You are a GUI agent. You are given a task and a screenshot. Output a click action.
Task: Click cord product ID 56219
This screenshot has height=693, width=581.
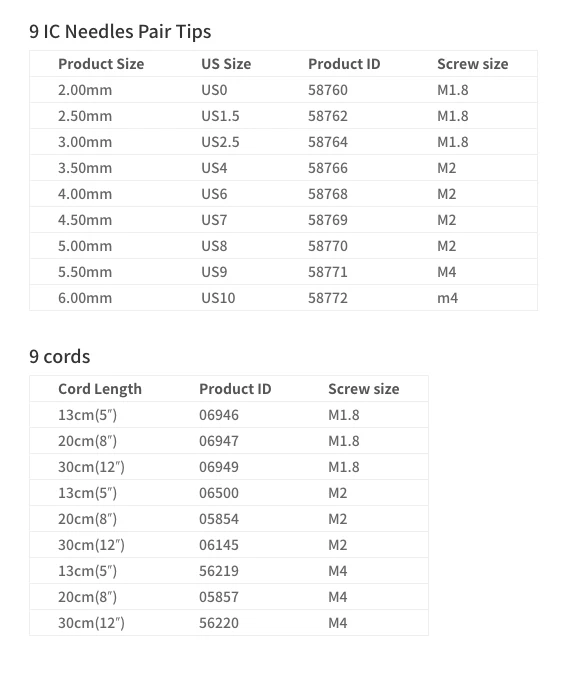[x=219, y=571]
